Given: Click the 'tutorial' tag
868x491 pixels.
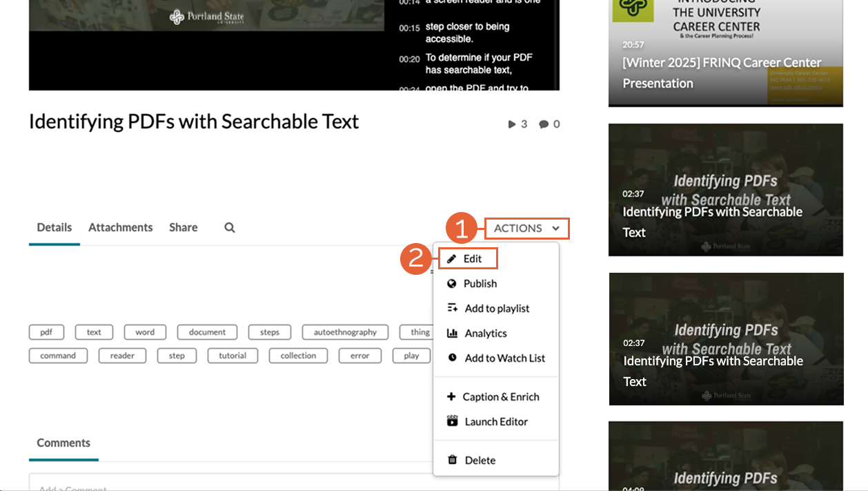Looking at the screenshot, I should coord(233,356).
